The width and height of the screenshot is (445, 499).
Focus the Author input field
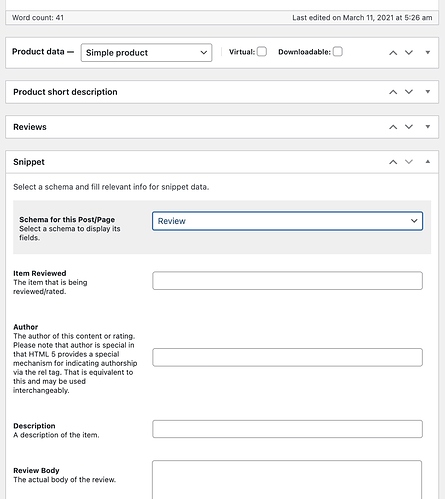(287, 357)
